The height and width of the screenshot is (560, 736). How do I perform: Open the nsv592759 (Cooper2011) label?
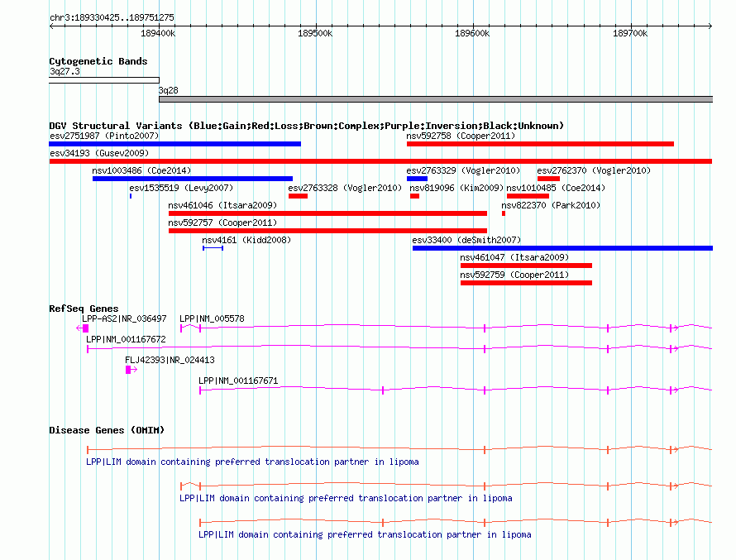(x=514, y=275)
